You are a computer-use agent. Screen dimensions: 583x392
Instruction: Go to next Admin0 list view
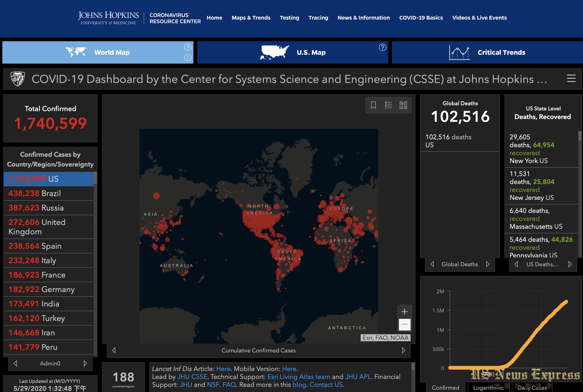coord(85,363)
